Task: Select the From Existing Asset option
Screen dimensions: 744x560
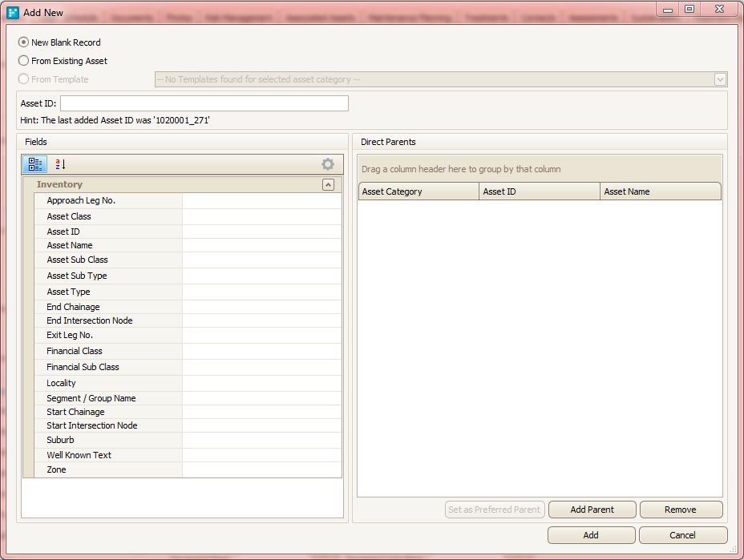Action: click(24, 61)
